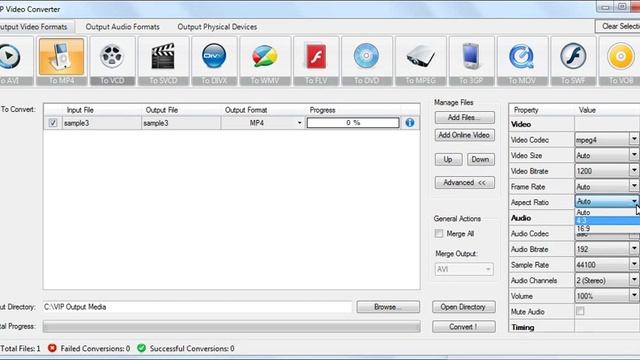Collapse panel with Advanced << button

[x=464, y=182]
